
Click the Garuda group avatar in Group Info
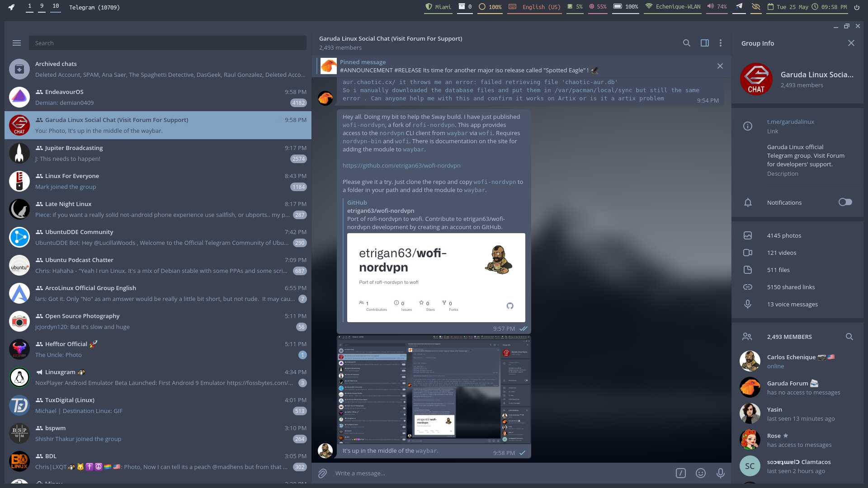pos(756,79)
